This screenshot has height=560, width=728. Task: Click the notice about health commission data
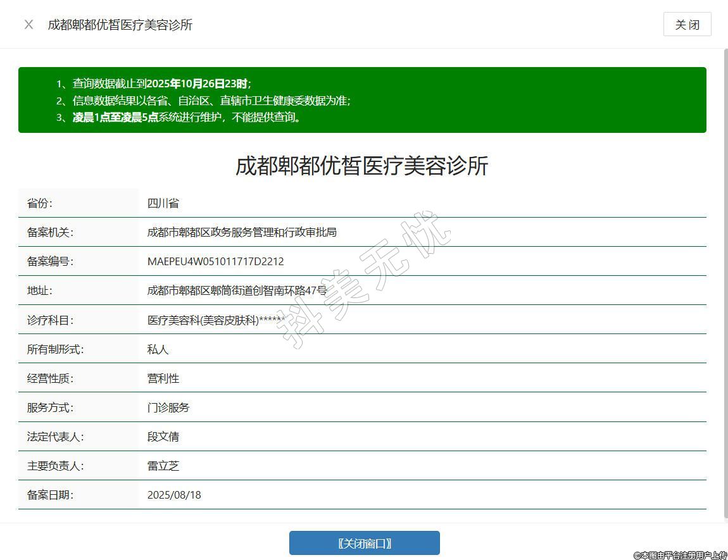[211, 101]
